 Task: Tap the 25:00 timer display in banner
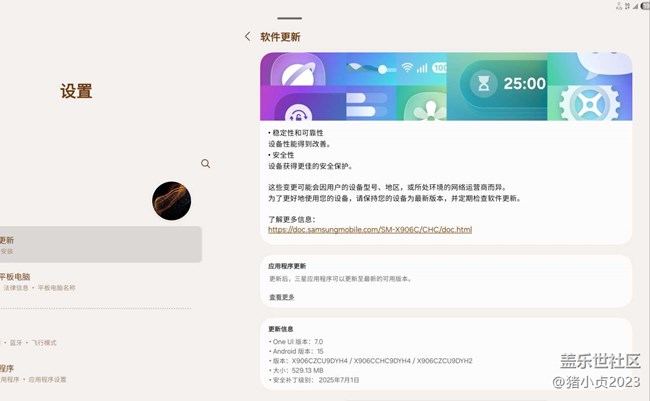pos(522,83)
